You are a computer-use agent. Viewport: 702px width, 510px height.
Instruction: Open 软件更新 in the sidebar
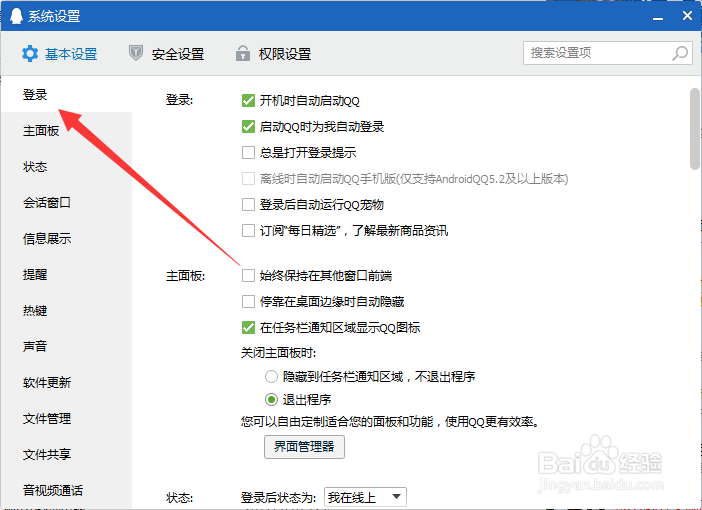[x=66, y=382]
